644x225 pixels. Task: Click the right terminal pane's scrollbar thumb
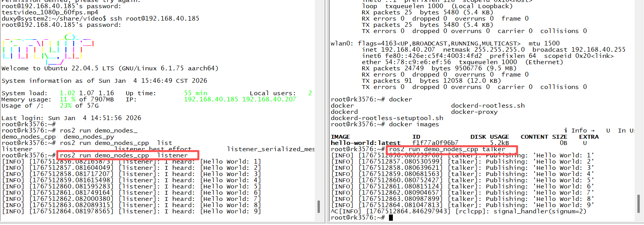click(639, 204)
